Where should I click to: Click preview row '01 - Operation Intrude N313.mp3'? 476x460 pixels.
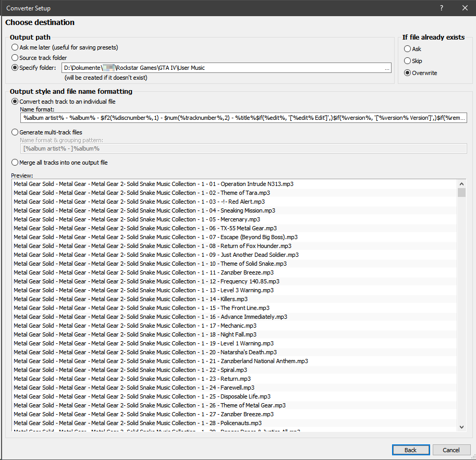pyautogui.click(x=235, y=184)
